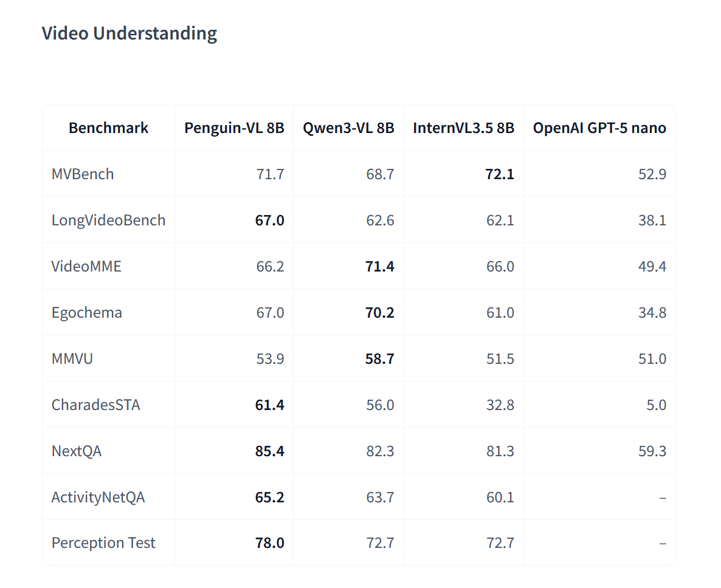Select the bold 78.0 Perception Test score
Screen dimensions: 721x588
click(x=270, y=543)
